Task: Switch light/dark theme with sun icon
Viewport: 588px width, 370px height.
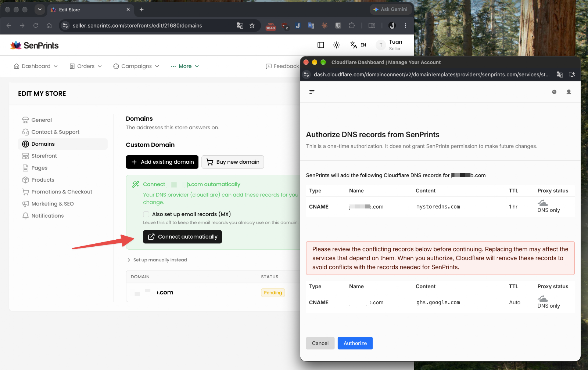Action: click(336, 45)
